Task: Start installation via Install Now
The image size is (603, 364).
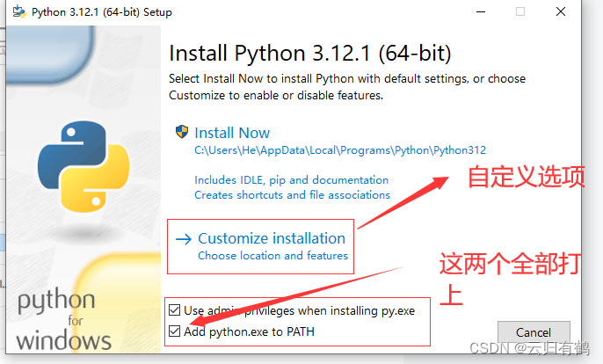Action: 232,133
